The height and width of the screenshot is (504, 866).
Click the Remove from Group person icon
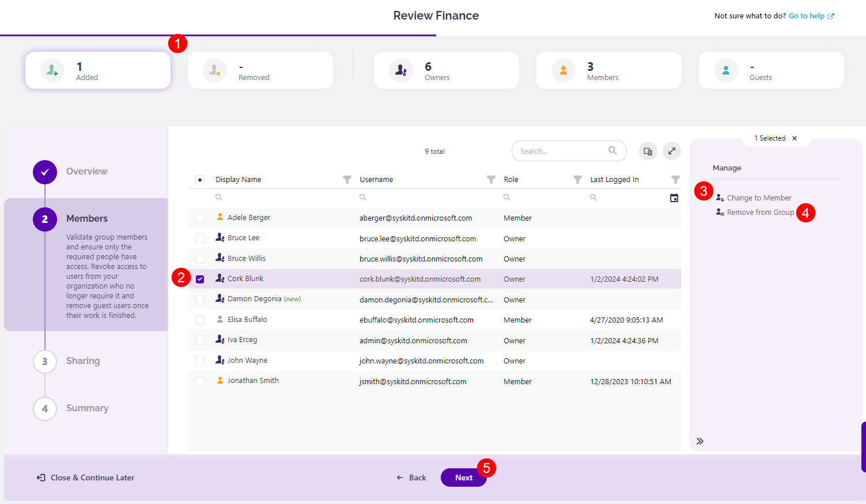pyautogui.click(x=720, y=211)
